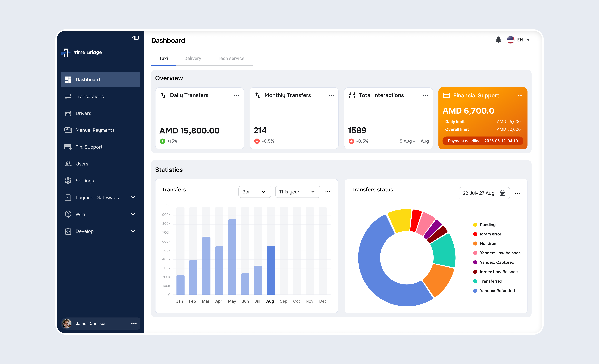Click the Develop code icon

(68, 231)
